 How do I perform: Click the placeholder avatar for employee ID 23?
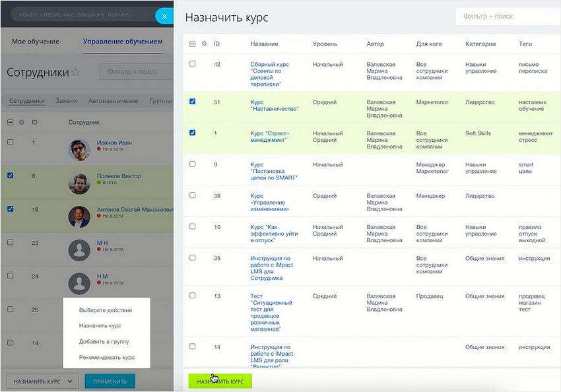[x=79, y=250]
